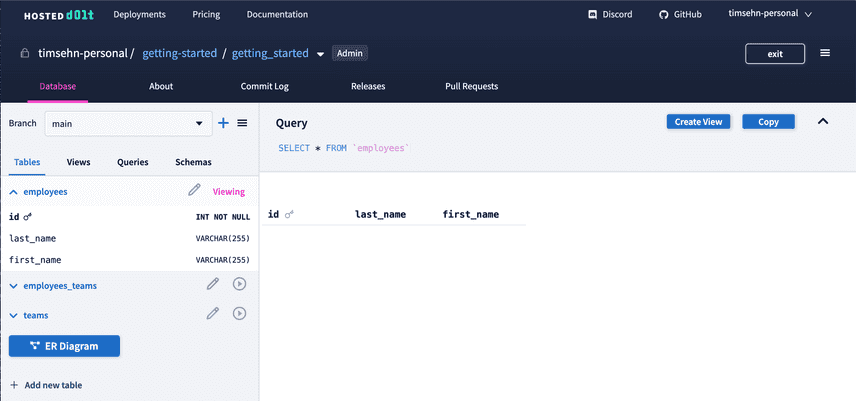Viewport: 856px width, 401px height.
Task: Click the id column header in results
Action: tap(274, 214)
